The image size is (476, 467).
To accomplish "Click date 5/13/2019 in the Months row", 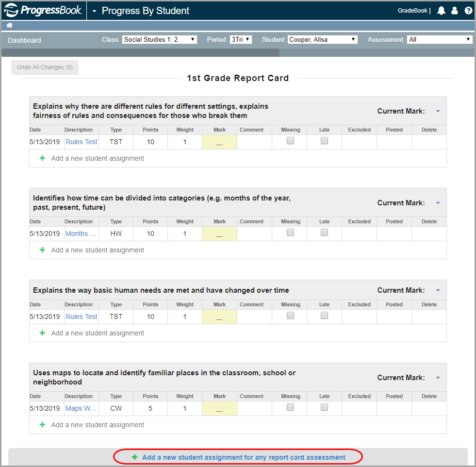I will [x=45, y=233].
